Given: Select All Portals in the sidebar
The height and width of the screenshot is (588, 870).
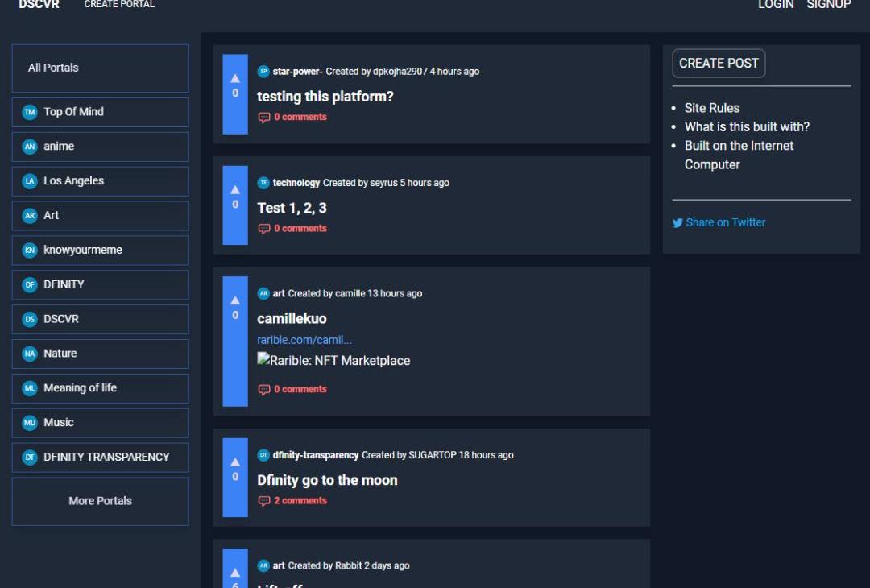Looking at the screenshot, I should pyautogui.click(x=53, y=68).
